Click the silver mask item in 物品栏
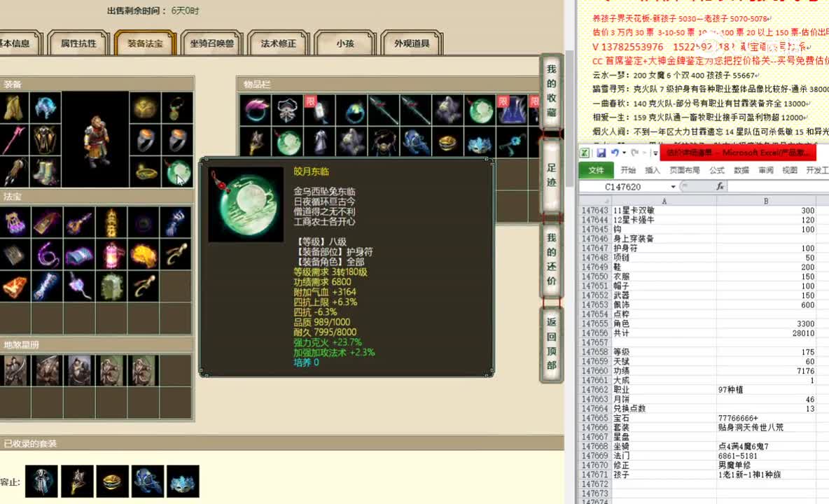829x504 pixels. [x=288, y=110]
